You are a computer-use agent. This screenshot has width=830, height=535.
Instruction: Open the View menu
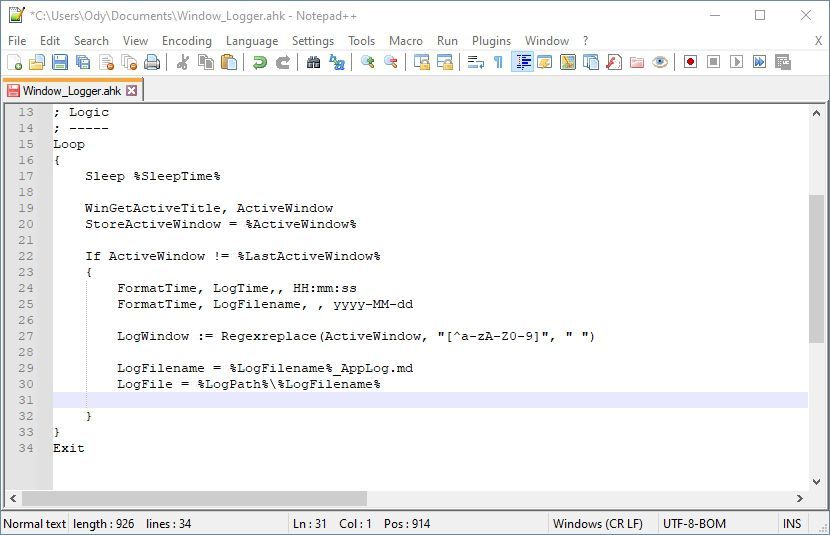[135, 41]
